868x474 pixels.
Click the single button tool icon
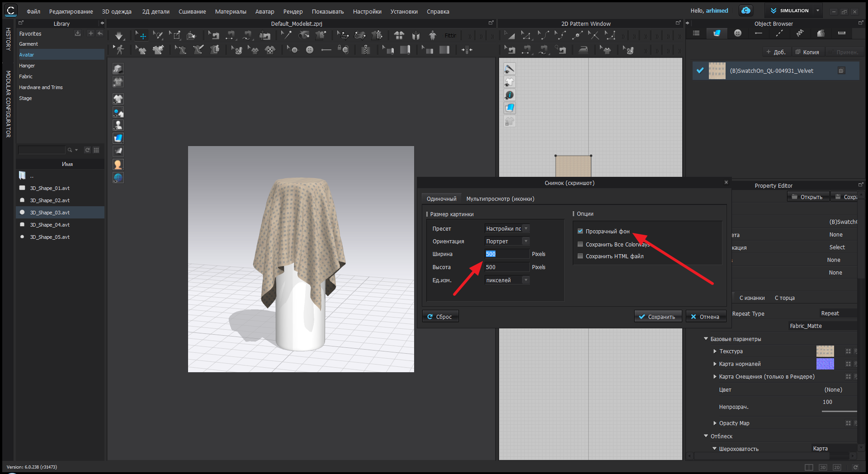(310, 50)
